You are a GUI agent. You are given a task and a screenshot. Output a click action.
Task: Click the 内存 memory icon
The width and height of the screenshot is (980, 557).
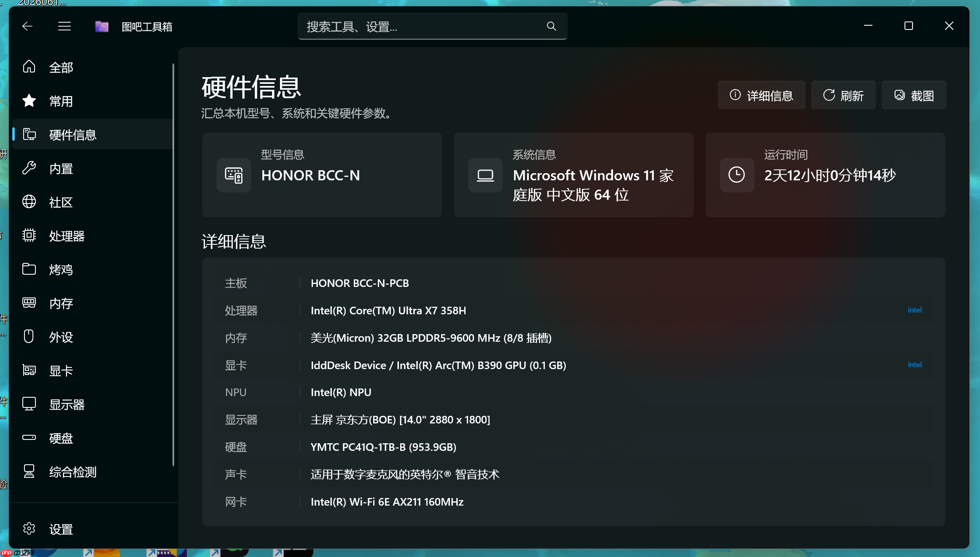[x=29, y=303]
